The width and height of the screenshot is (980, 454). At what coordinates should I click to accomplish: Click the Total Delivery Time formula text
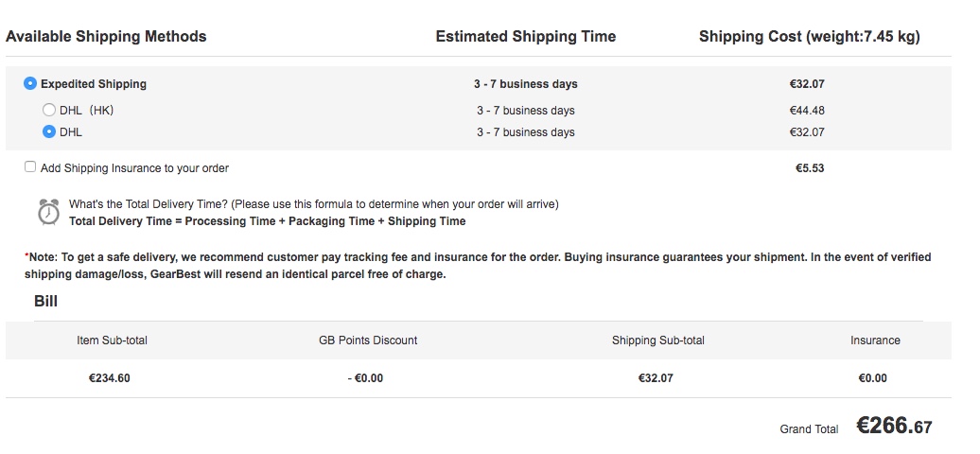point(267,220)
